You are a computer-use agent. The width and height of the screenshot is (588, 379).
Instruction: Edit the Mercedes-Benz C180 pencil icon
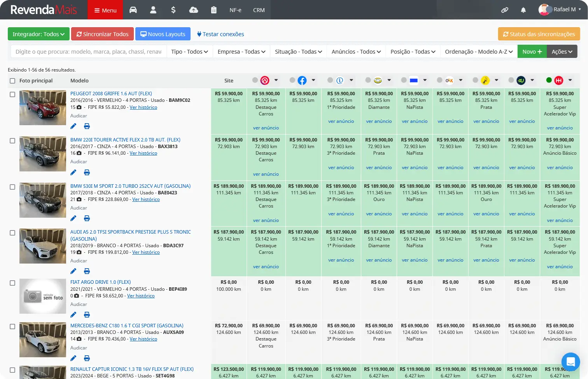pos(73,358)
